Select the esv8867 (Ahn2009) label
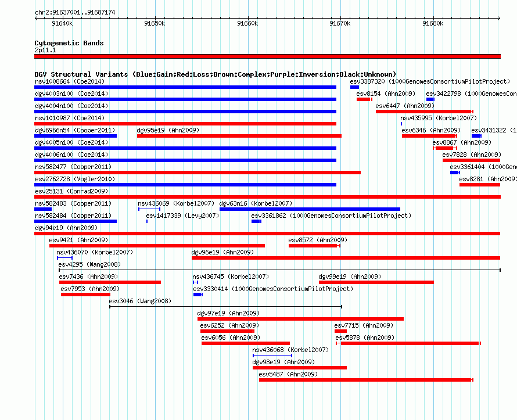The width and height of the screenshot is (517, 420). [462, 142]
